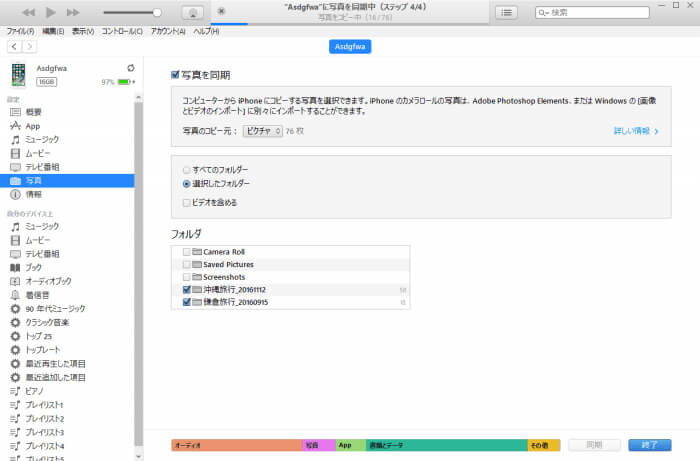
Task: Open the AirPlay output button
Action: pyautogui.click(x=193, y=13)
